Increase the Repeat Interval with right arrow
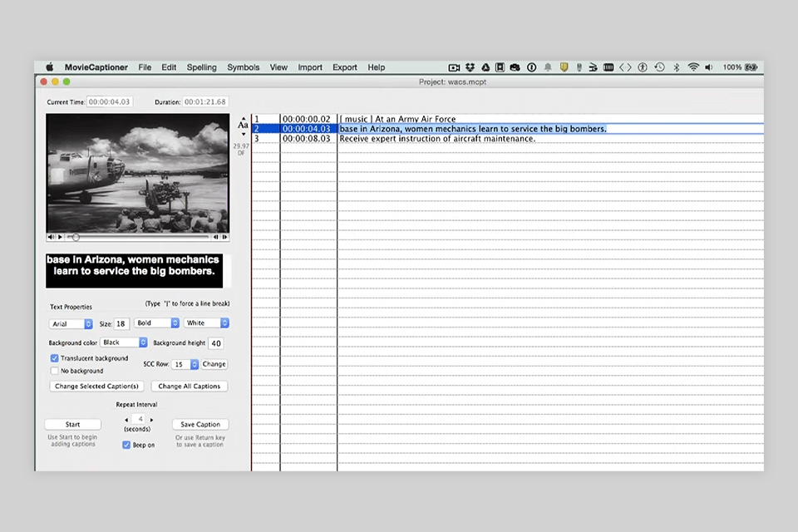This screenshot has width=798, height=532. [x=151, y=420]
